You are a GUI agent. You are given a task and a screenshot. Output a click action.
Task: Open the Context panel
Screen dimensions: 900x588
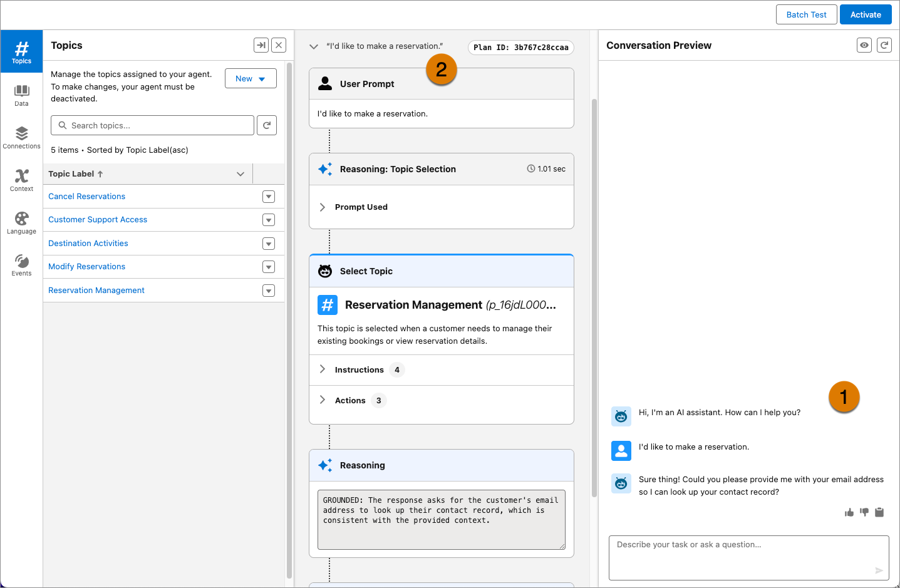[x=21, y=180]
